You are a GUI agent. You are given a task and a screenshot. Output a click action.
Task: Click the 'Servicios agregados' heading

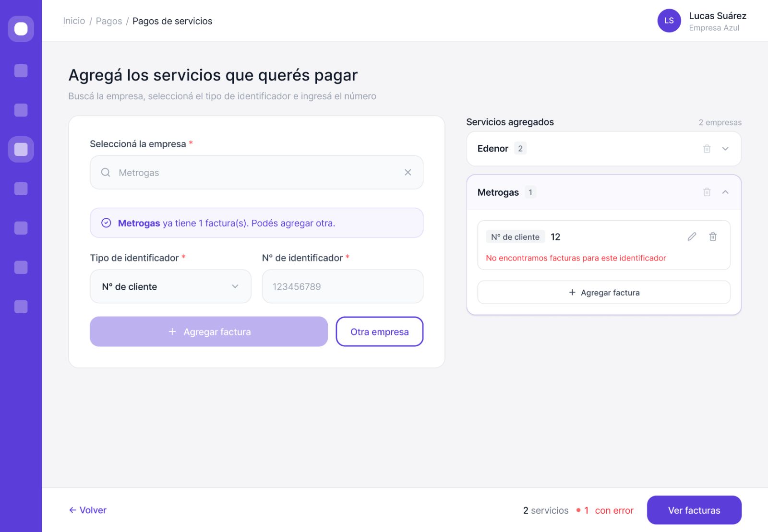510,122
